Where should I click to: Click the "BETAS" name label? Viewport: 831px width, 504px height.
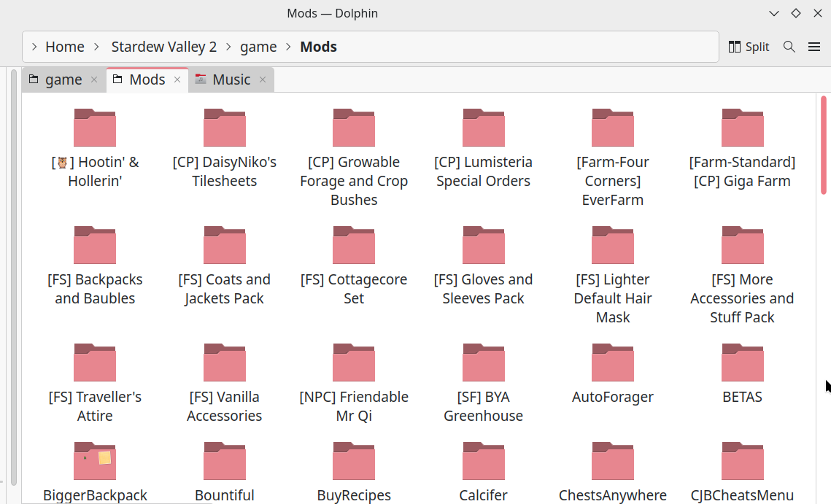743,397
